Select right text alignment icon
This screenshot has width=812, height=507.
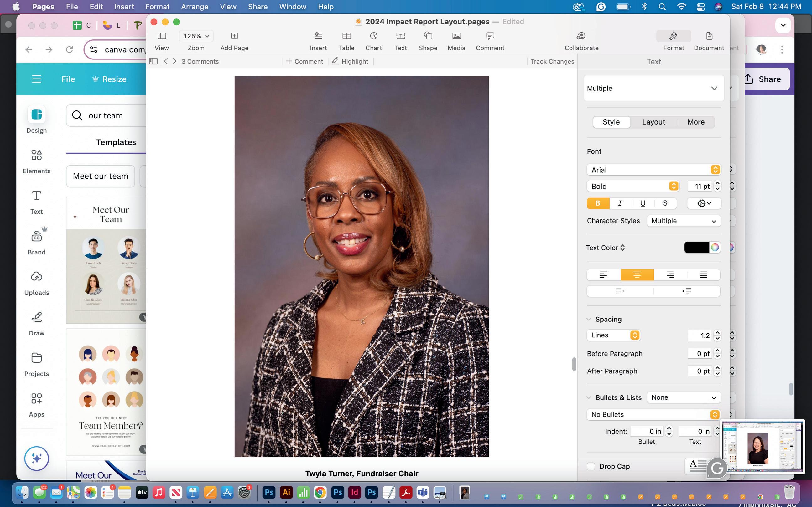pyautogui.click(x=670, y=275)
